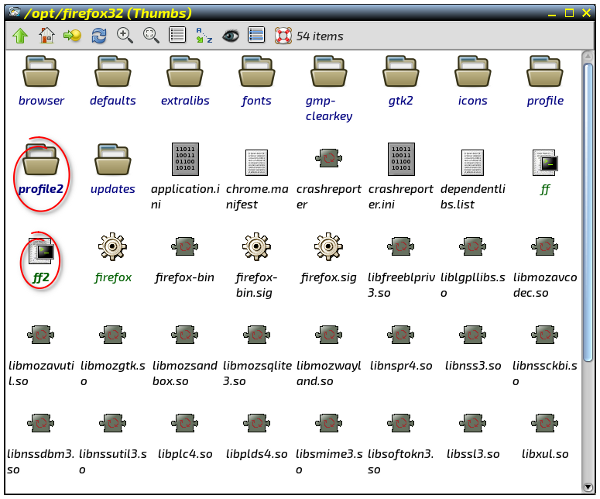Click the vertical scrollbar thumb
The image size is (600, 499).
tap(588, 212)
